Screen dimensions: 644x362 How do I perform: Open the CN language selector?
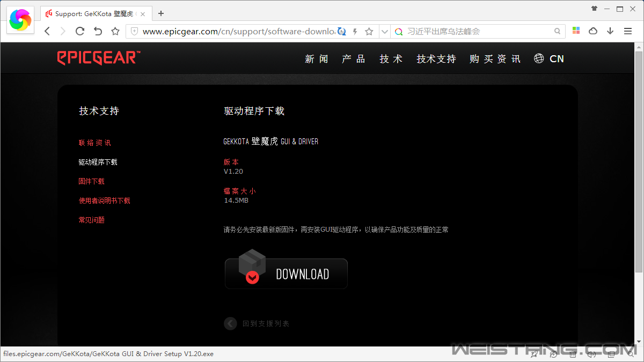(549, 58)
